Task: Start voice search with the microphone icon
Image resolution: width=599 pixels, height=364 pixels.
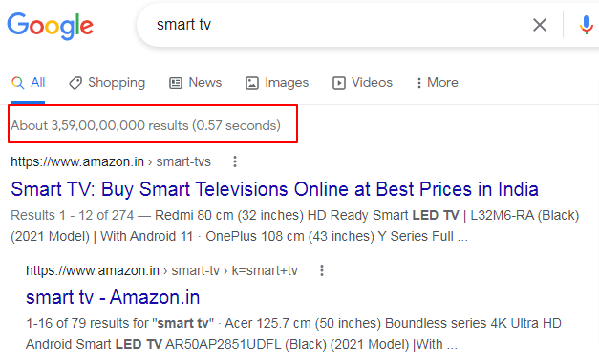Action: coord(586,25)
